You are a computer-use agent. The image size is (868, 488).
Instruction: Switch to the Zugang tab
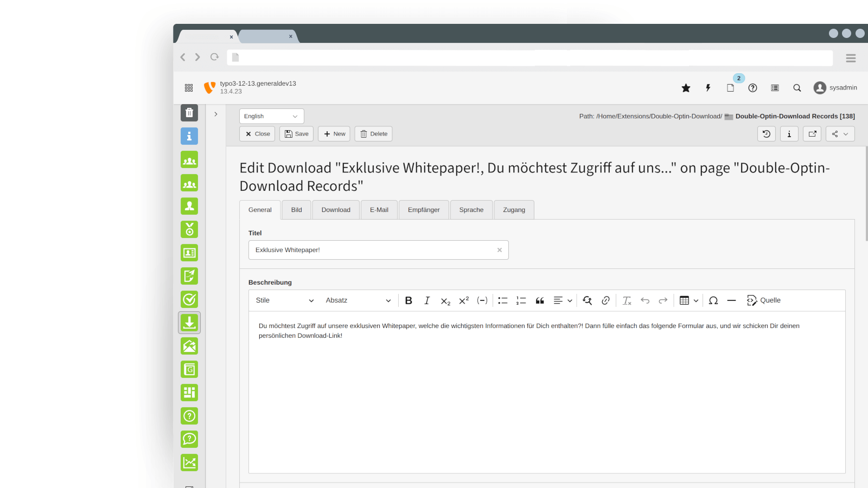click(x=514, y=210)
